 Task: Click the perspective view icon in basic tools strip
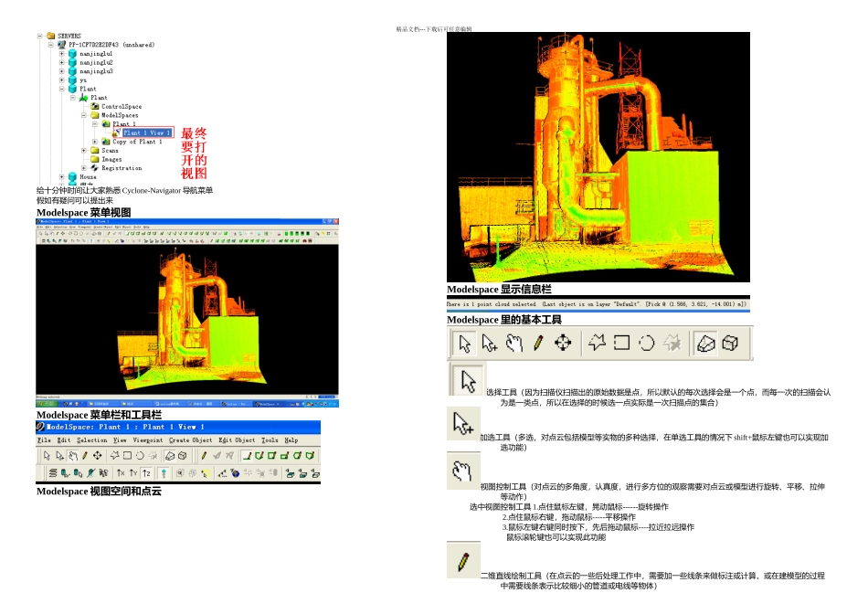click(x=705, y=344)
